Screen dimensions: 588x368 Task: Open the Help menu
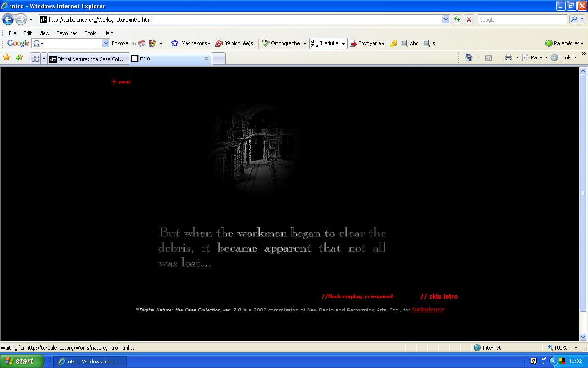108,33
